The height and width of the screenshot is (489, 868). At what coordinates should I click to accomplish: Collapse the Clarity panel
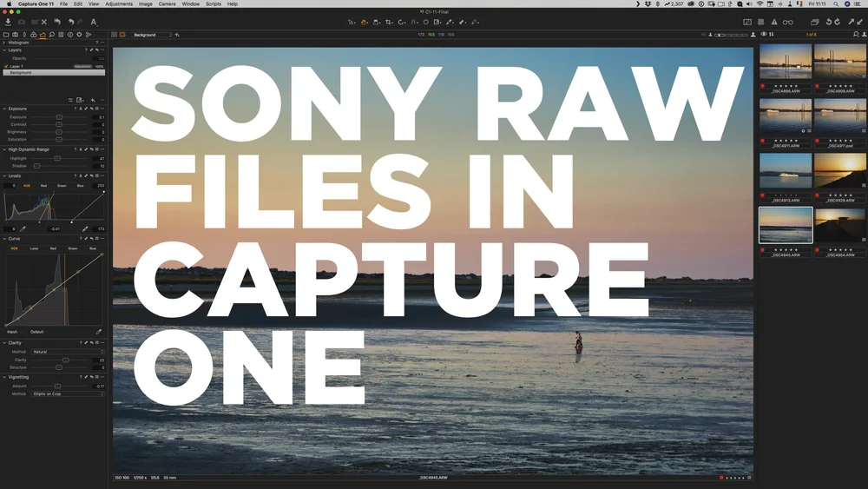[4, 343]
